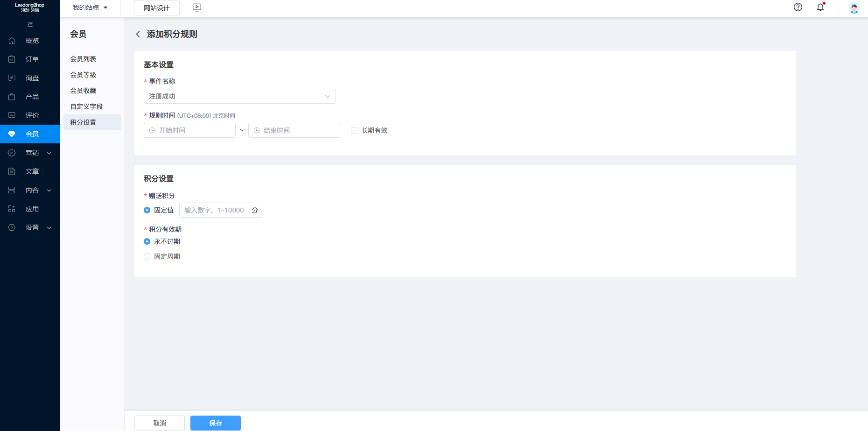Click the 保存 button
This screenshot has width=868, height=431.
pyautogui.click(x=215, y=423)
